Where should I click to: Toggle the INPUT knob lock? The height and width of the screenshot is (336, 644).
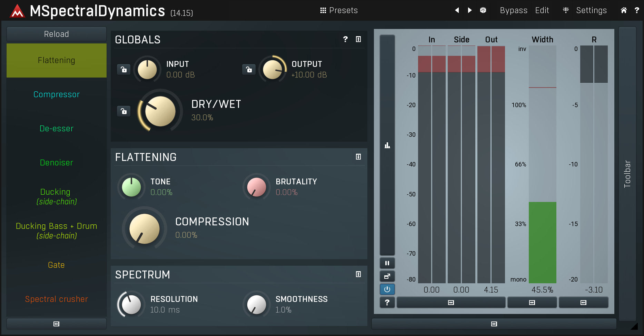tap(123, 70)
